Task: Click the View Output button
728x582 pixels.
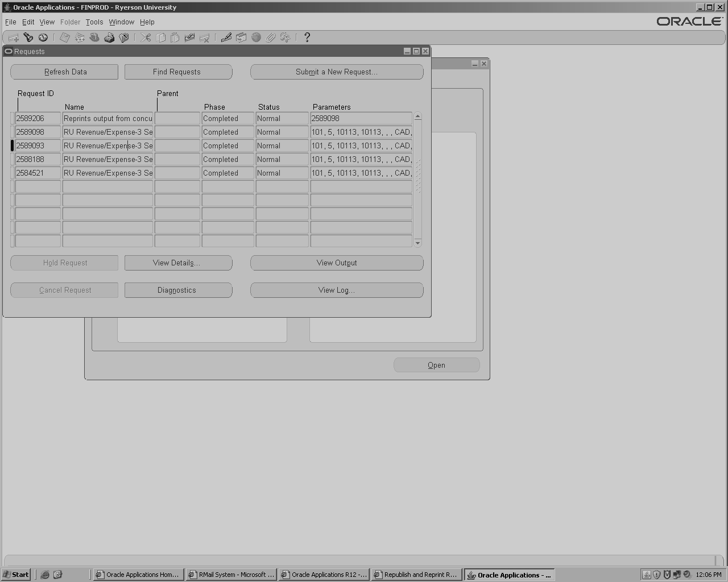Action: click(337, 263)
